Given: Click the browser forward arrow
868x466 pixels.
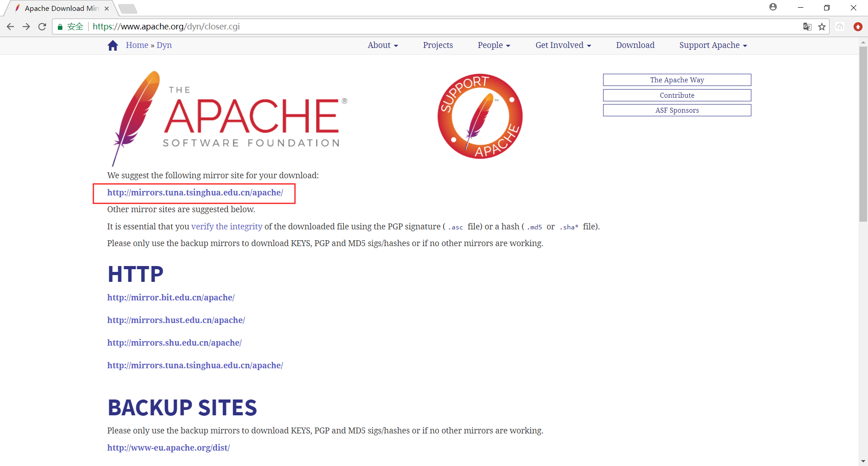Looking at the screenshot, I should click(26, 27).
